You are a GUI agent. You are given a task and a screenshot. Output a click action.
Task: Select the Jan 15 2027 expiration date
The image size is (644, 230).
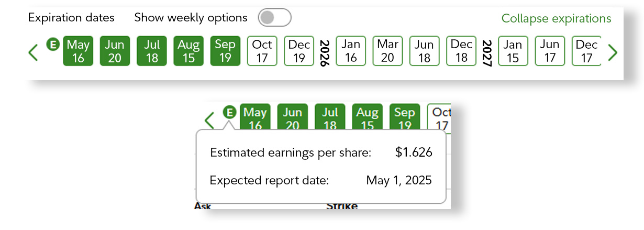pos(513,51)
